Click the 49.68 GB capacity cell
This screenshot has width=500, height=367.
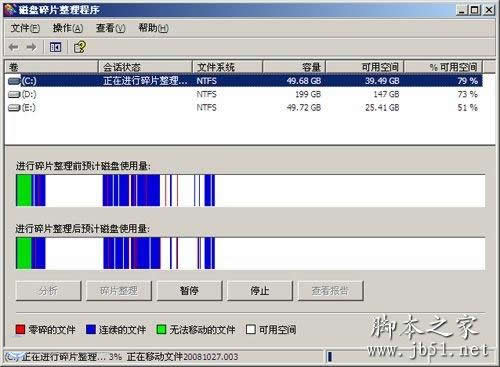[x=304, y=81]
